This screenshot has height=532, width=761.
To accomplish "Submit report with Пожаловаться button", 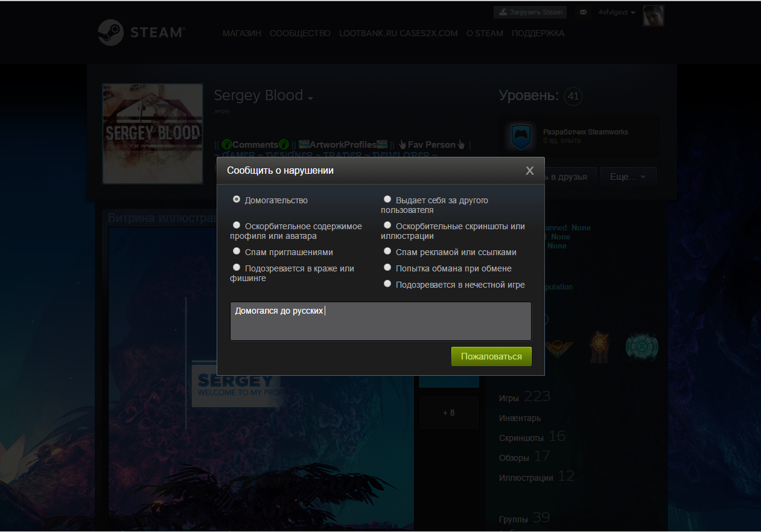I will click(x=491, y=356).
